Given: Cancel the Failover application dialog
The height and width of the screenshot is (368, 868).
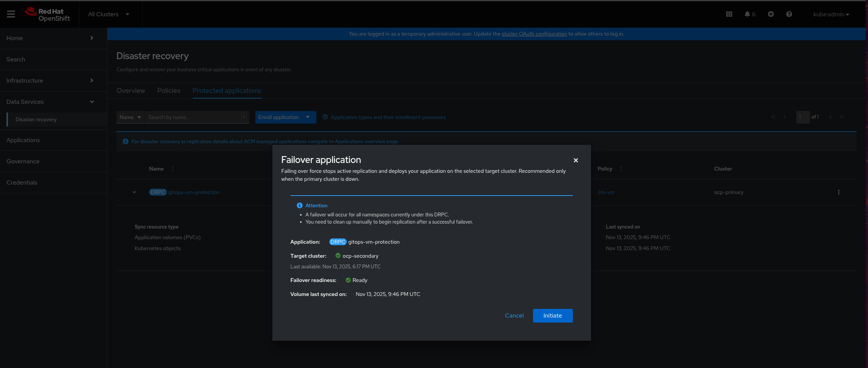Looking at the screenshot, I should [x=514, y=316].
